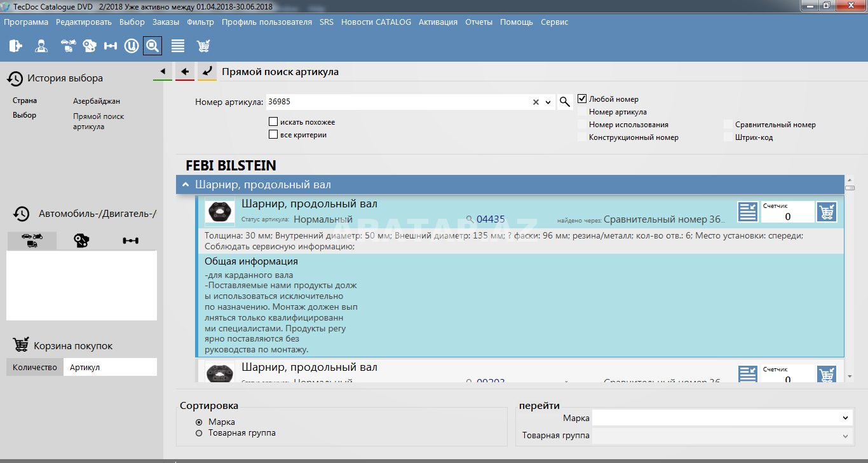
Task: Add second listed article to shopping cart
Action: pos(827,373)
